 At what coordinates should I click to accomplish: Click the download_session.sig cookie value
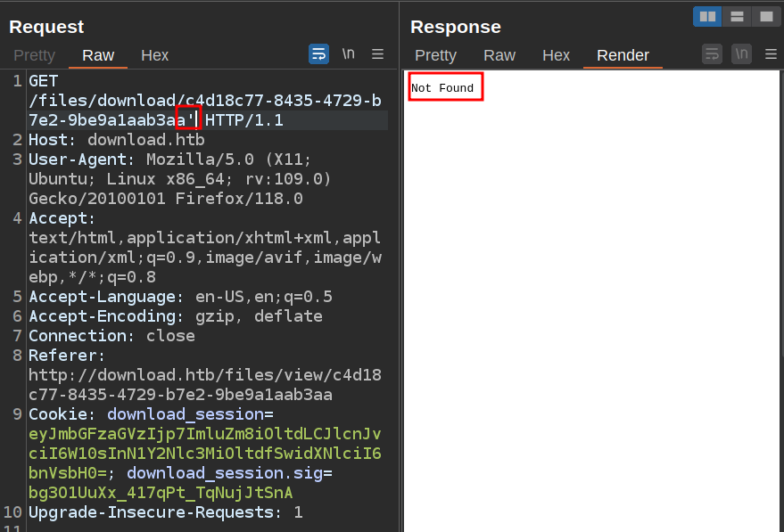click(161, 493)
